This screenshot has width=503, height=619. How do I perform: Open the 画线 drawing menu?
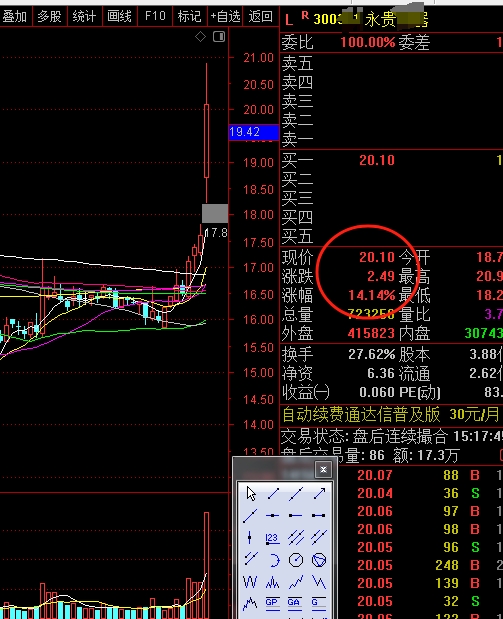[x=119, y=16]
